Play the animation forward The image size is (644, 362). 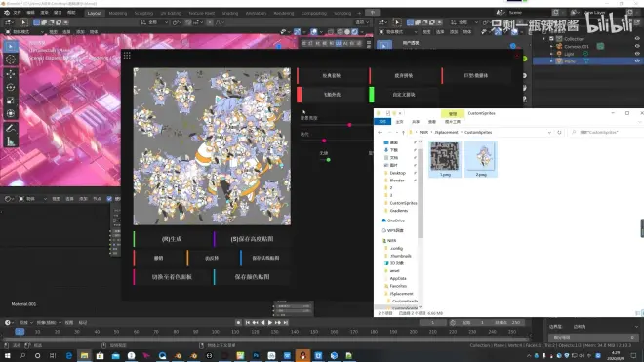270,323
